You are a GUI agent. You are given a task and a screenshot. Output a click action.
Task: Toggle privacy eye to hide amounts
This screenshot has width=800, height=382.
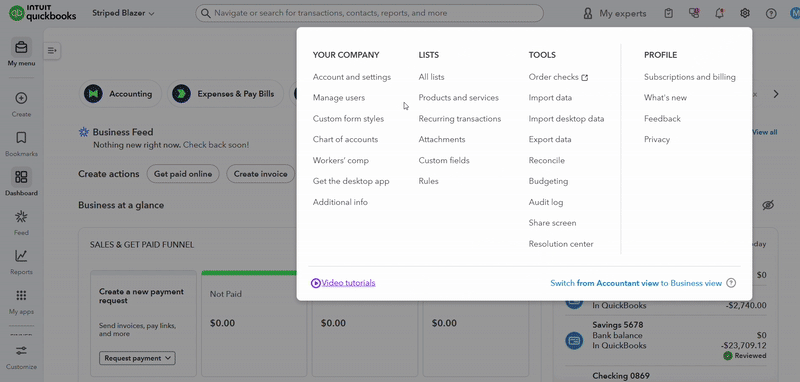(768, 205)
